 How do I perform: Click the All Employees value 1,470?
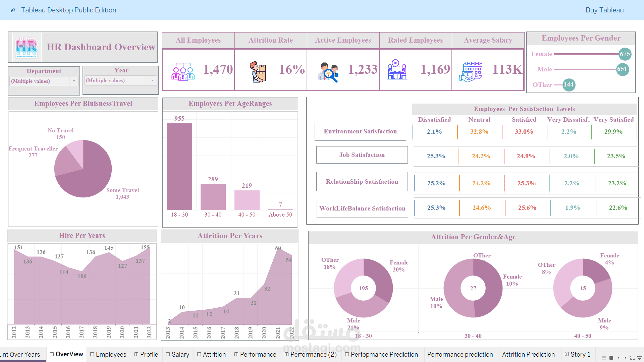[218, 69]
